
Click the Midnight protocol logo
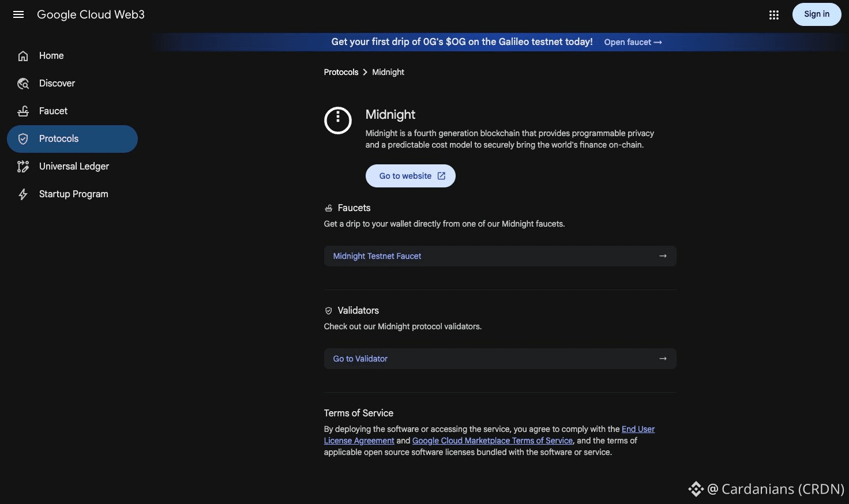[338, 121]
